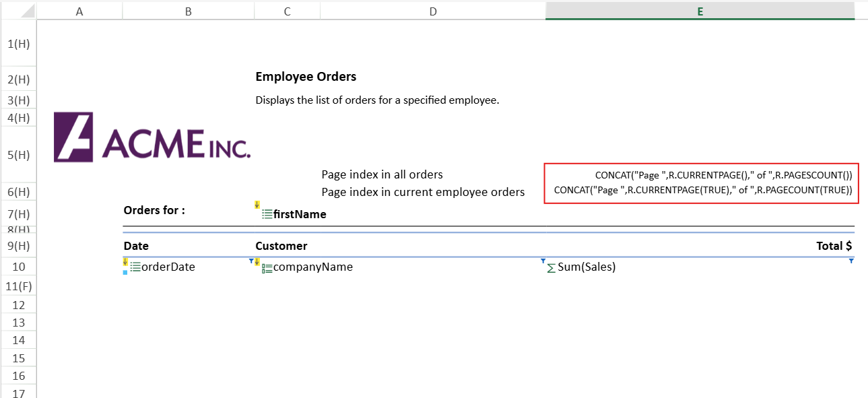Click the Employee Orders title cell
The height and width of the screenshot is (398, 868).
point(306,77)
